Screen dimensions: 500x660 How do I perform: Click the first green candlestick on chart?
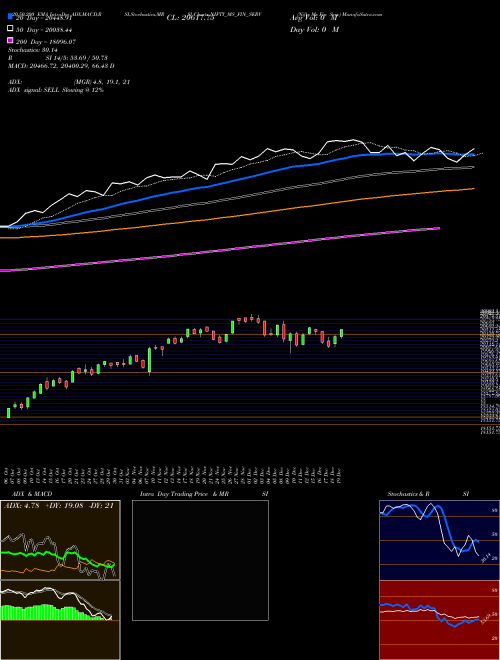coord(8,413)
